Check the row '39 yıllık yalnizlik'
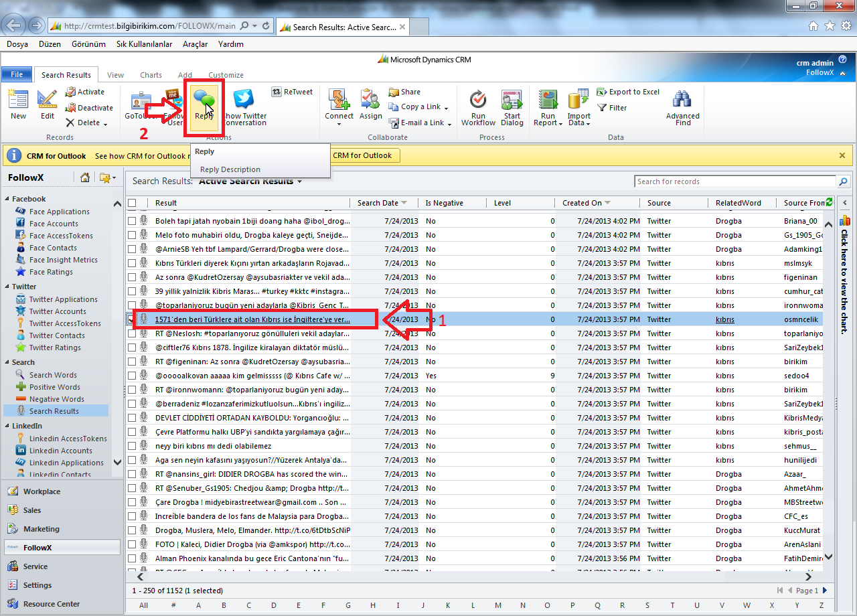Viewport: 857px width, 616px height. click(132, 291)
